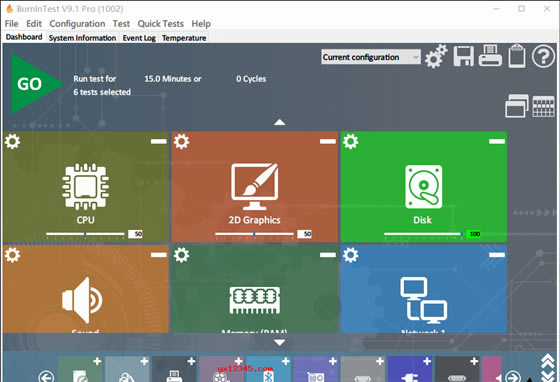Expand lower panel with the down triangle
560x382 pixels.
279,342
